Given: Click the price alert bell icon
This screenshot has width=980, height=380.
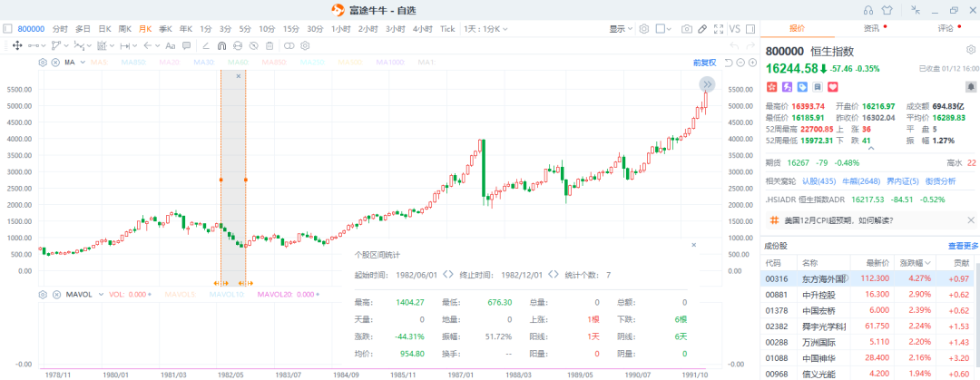Looking at the screenshot, I should (x=971, y=86).
